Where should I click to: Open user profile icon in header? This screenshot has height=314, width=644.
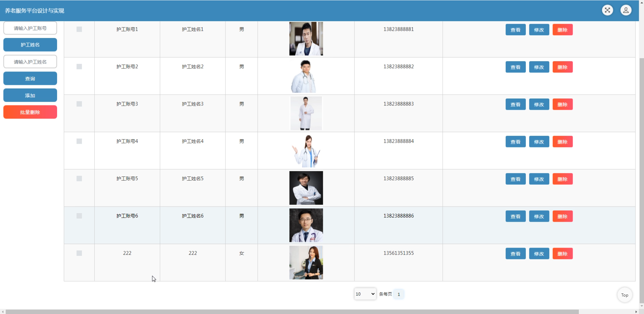[x=626, y=10]
